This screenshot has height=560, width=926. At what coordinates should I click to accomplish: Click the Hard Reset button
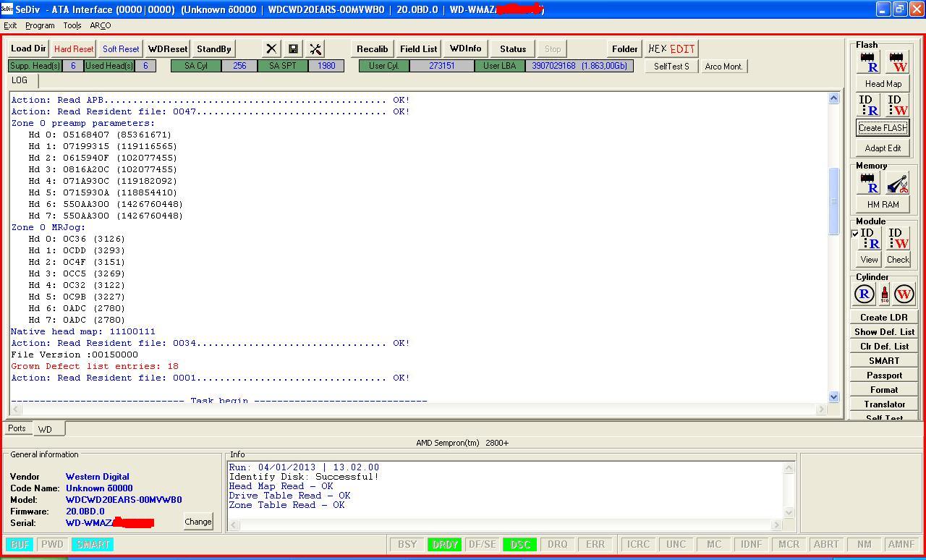pyautogui.click(x=74, y=48)
